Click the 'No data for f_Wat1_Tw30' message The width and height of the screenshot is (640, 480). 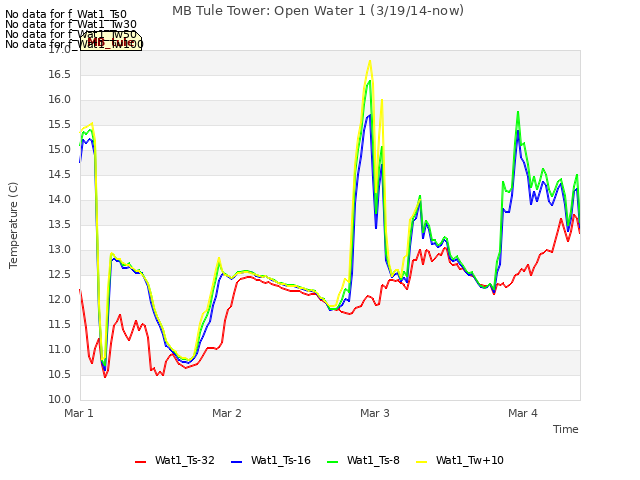pyautogui.click(x=71, y=24)
